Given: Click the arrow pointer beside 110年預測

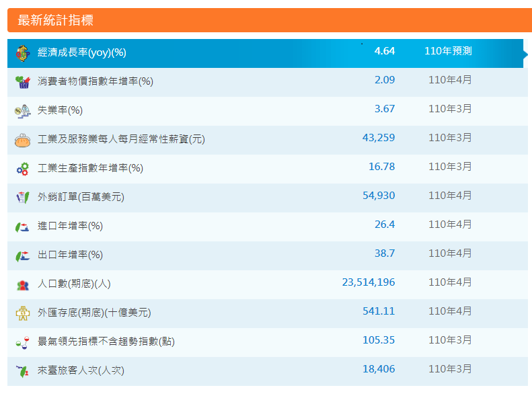Looking at the screenshot, I should coord(526,52).
